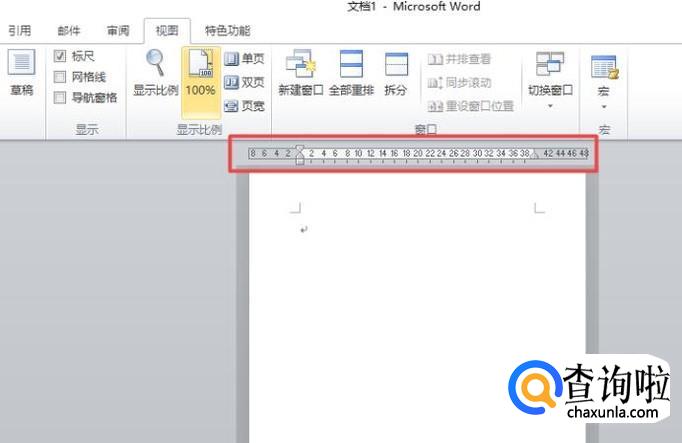The width and height of the screenshot is (682, 443).
Task: Open the Special Features (特色功能) tab
Action: [227, 30]
